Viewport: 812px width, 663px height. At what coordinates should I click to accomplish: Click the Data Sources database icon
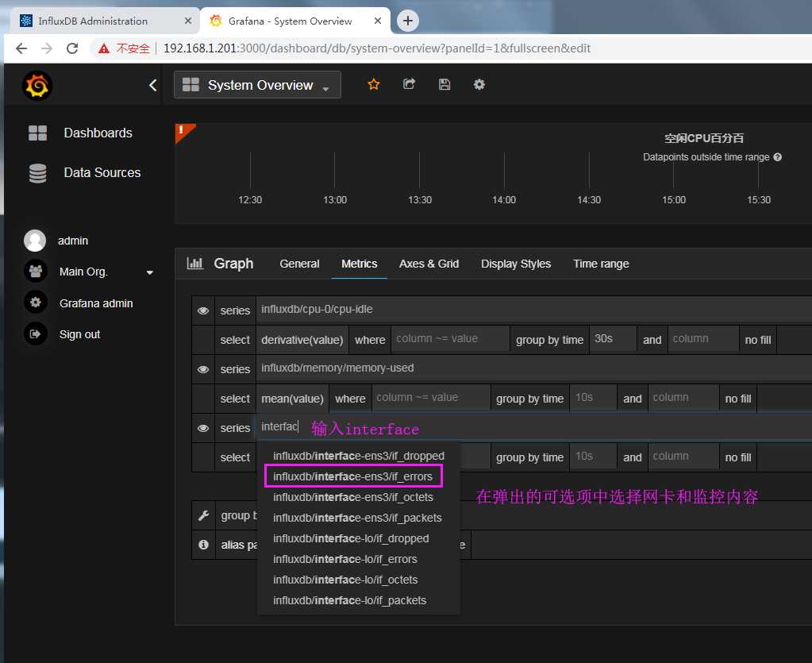pos(38,173)
